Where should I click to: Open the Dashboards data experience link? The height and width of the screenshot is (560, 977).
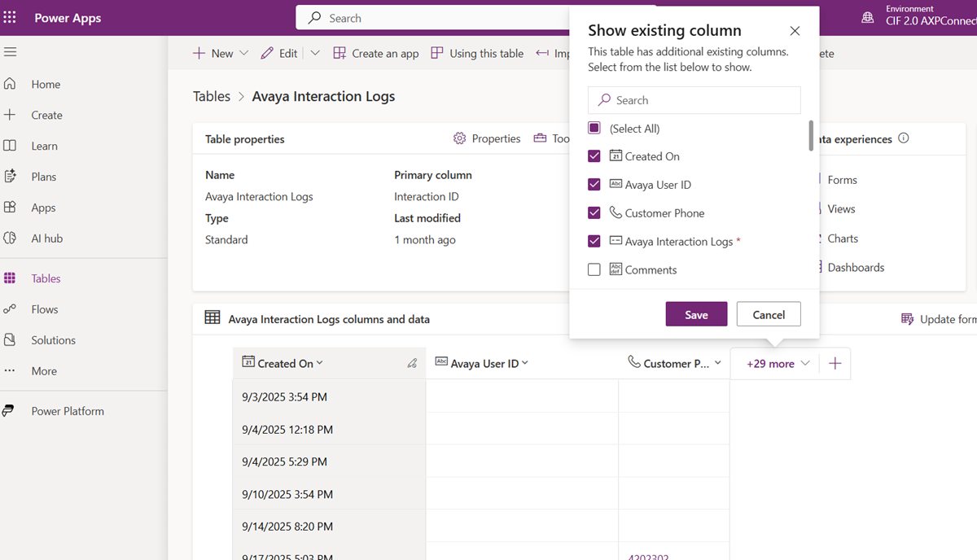[856, 267]
